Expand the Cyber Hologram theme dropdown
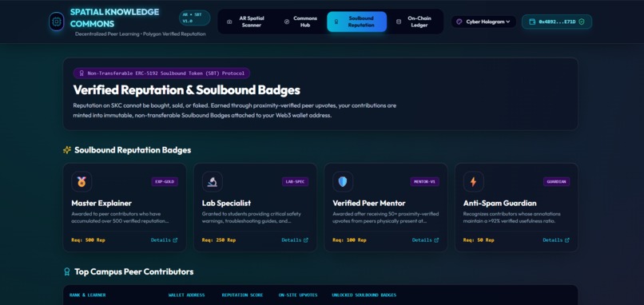The image size is (644, 305). pyautogui.click(x=484, y=22)
